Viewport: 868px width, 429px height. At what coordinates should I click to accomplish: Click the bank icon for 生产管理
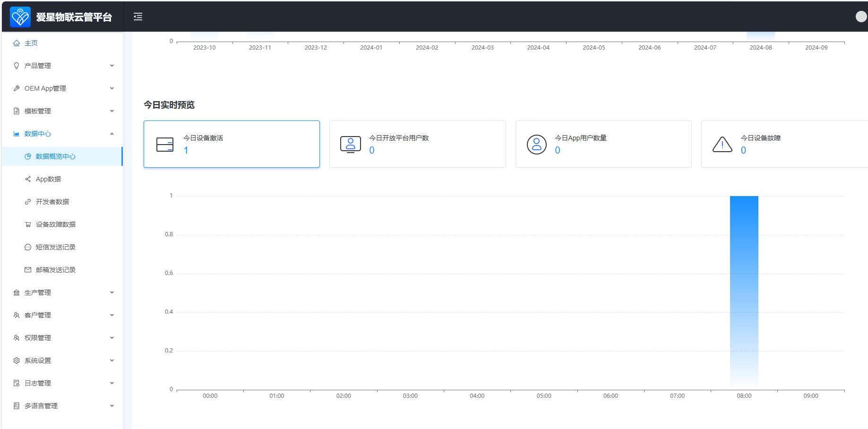(x=17, y=292)
